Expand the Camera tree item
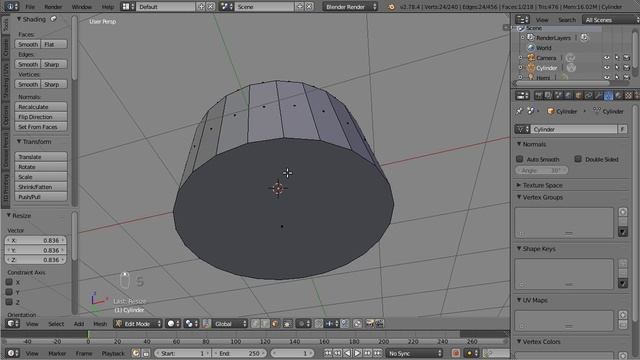640x360 pixels. [x=520, y=58]
